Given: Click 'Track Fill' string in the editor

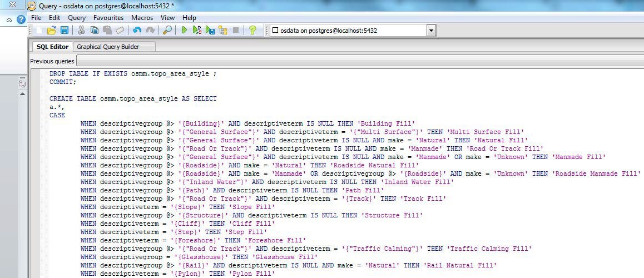Looking at the screenshot, I should tap(423, 198).
